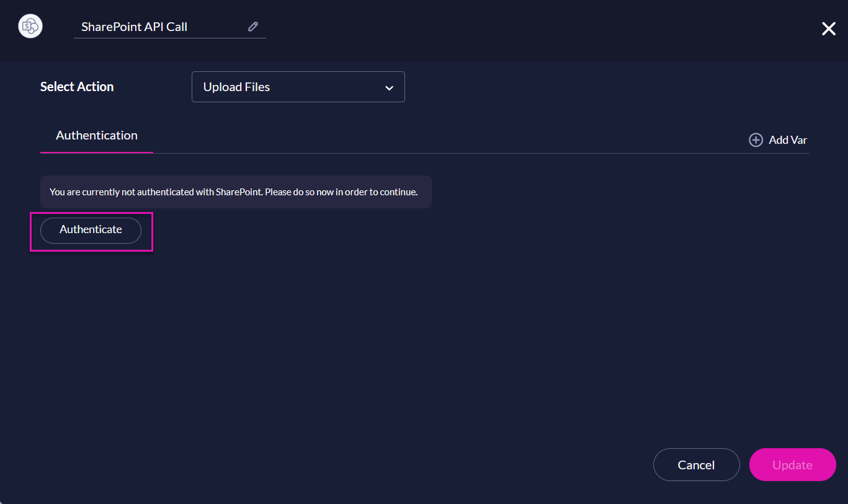Click the circled plus icon next to Add Var
This screenshot has height=504, width=848.
coord(756,139)
